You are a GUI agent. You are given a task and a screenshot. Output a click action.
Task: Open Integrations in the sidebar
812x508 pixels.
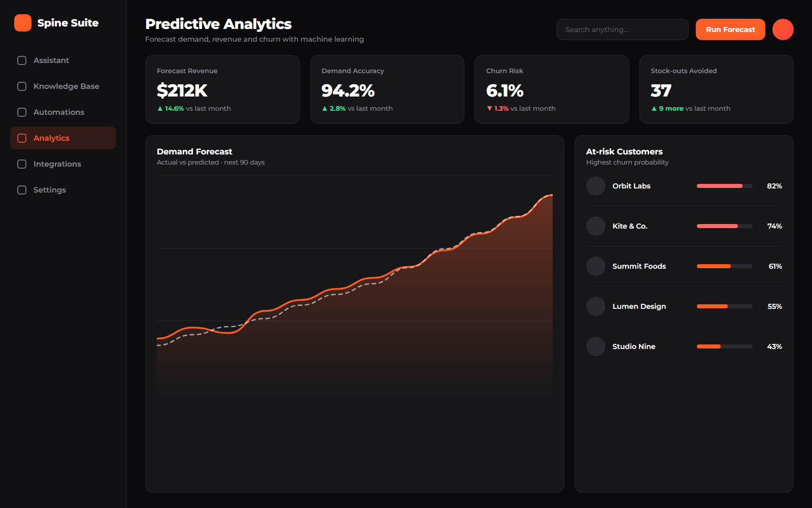pos(63,164)
